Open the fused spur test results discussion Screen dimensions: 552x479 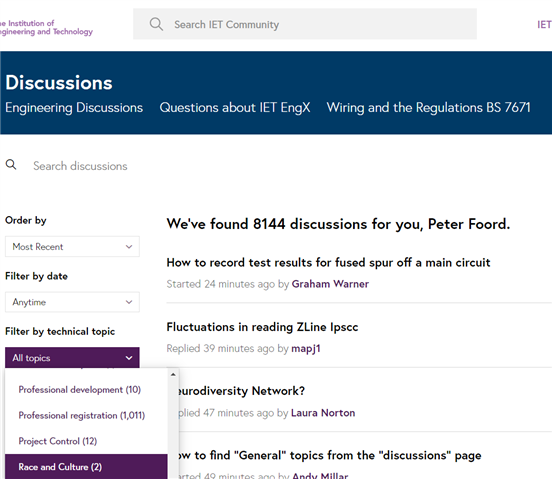328,263
